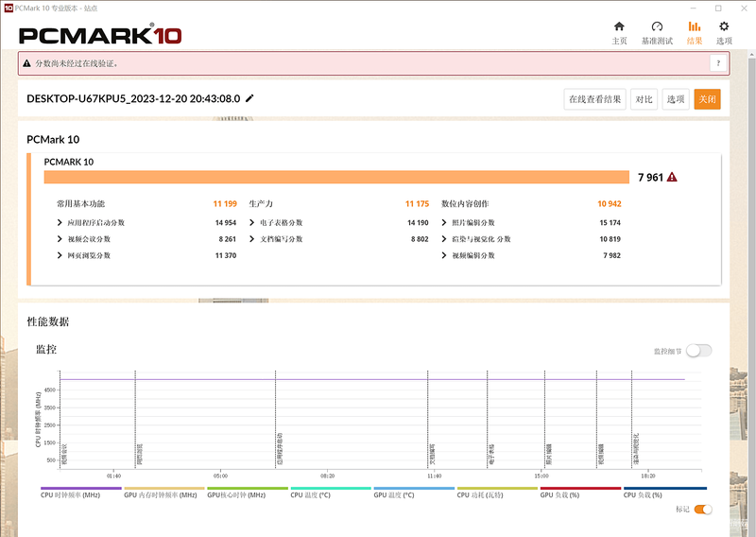This screenshot has width=756, height=537.
Task: Expand the 文档编写分数 row
Action: tap(251, 239)
